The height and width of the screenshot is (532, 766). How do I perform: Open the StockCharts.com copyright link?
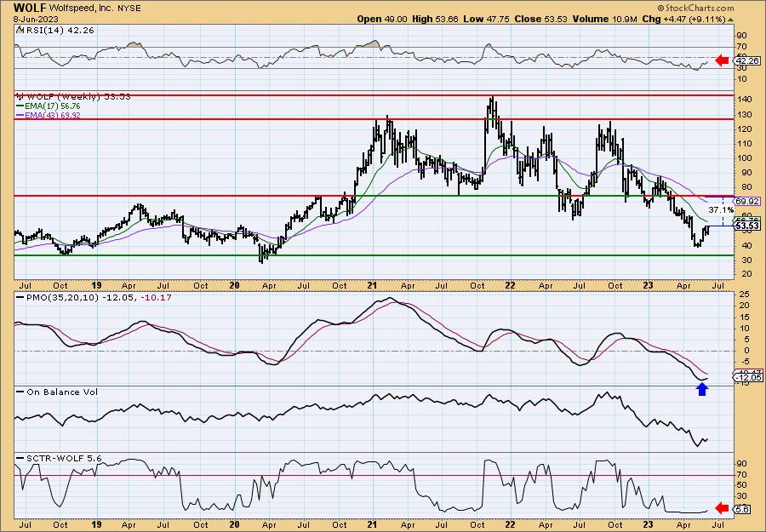695,8
